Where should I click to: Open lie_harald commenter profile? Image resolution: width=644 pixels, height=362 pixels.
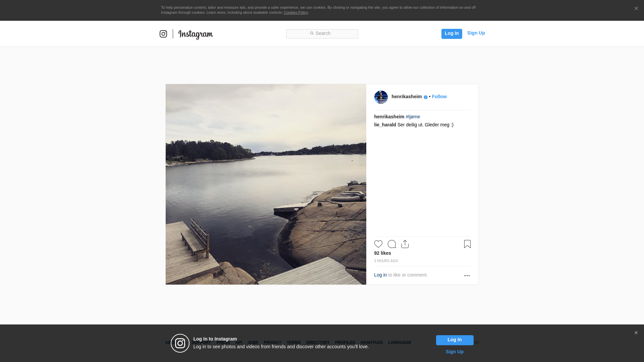coord(385,125)
